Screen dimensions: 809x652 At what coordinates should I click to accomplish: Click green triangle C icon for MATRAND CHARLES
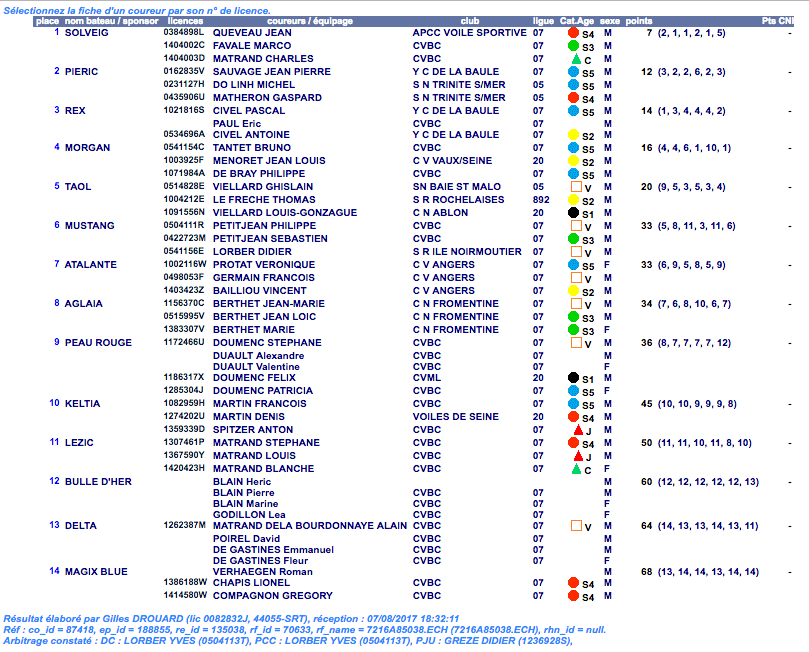click(x=575, y=60)
